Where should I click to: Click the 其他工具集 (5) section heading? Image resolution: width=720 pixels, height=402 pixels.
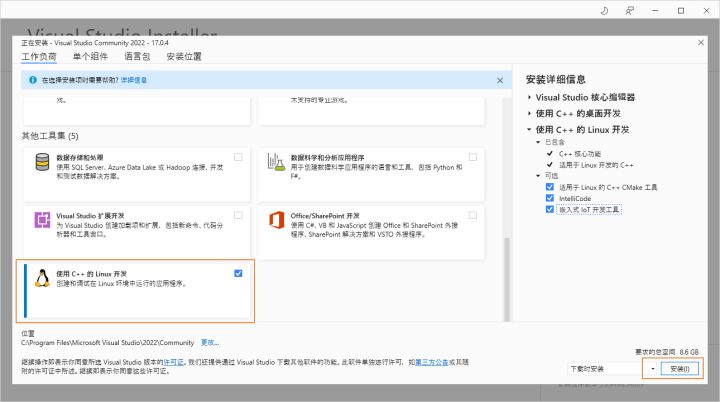50,136
